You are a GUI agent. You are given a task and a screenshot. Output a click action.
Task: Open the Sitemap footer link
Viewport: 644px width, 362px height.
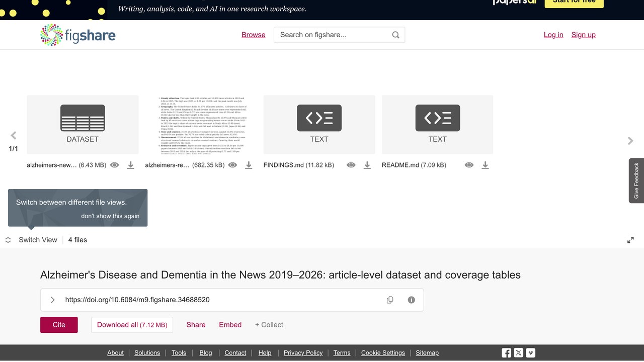[x=427, y=353]
